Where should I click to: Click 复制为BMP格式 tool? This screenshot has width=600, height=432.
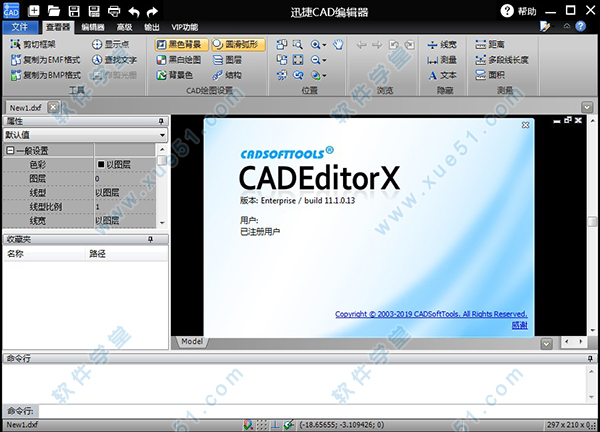(x=46, y=75)
